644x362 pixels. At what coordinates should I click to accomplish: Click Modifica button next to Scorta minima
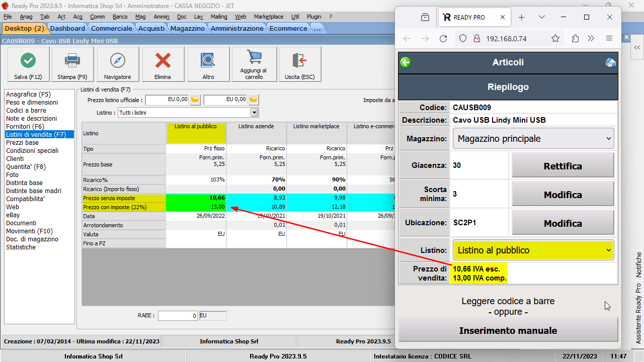pyautogui.click(x=563, y=194)
